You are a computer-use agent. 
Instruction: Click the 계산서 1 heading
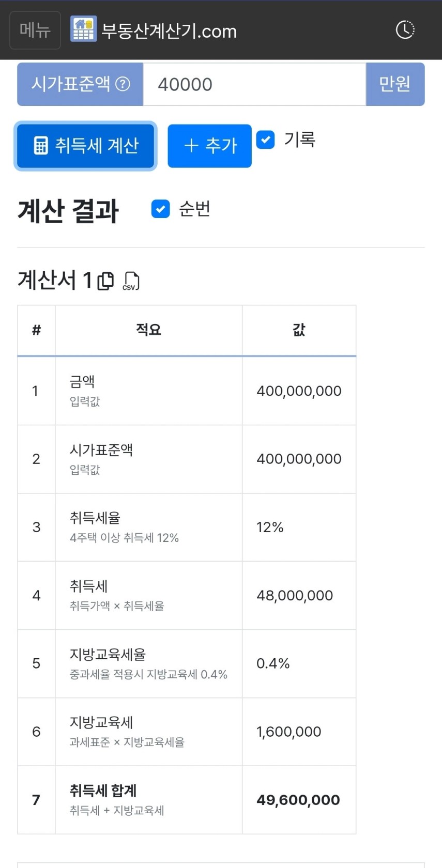(x=55, y=280)
